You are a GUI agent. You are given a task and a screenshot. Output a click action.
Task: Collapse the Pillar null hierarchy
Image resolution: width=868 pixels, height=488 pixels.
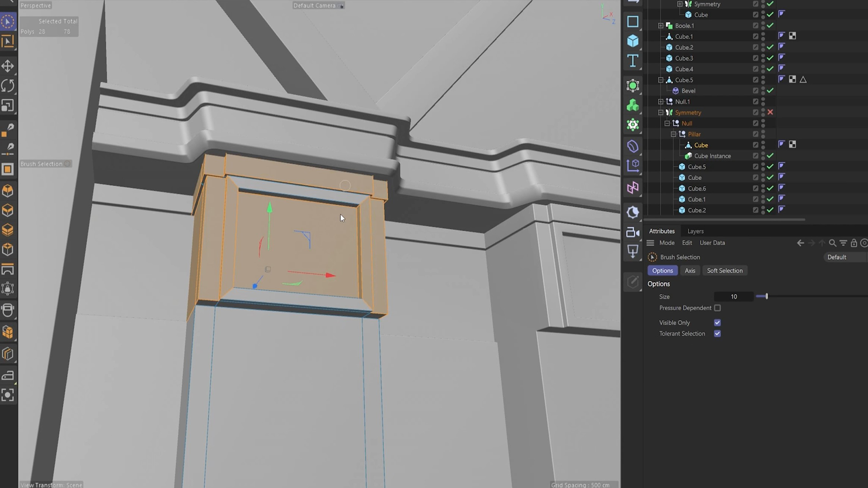pos(673,134)
